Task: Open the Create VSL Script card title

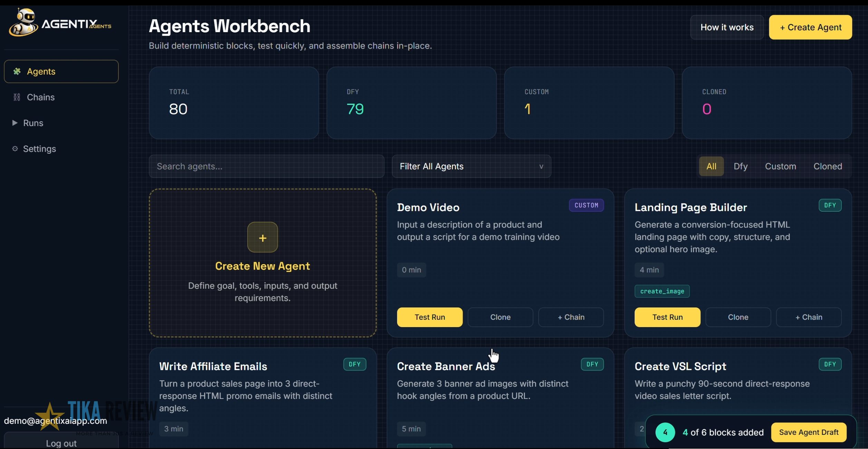Action: [x=680, y=366]
